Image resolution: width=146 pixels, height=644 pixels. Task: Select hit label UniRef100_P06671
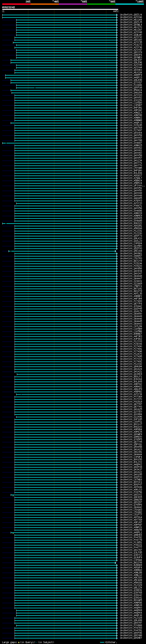pos(131,206)
